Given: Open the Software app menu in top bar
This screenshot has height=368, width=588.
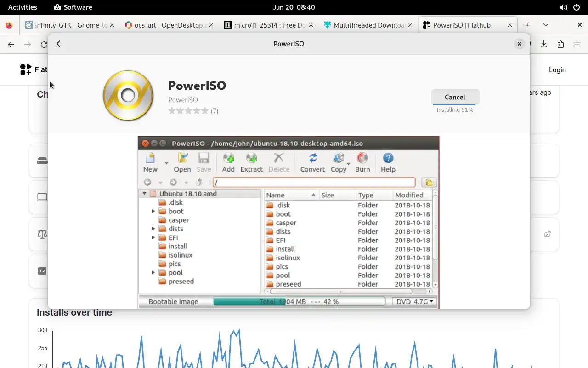Looking at the screenshot, I should pos(73,7).
